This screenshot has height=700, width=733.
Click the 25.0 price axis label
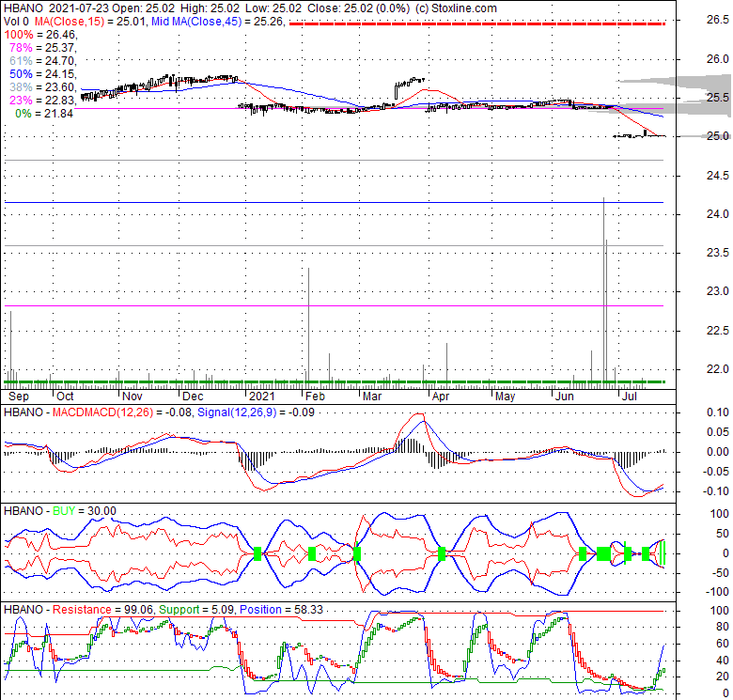click(x=718, y=136)
